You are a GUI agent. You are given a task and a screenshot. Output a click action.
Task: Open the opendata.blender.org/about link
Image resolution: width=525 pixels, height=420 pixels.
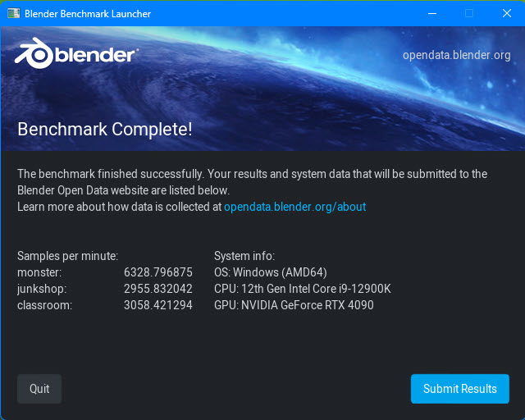(x=294, y=207)
